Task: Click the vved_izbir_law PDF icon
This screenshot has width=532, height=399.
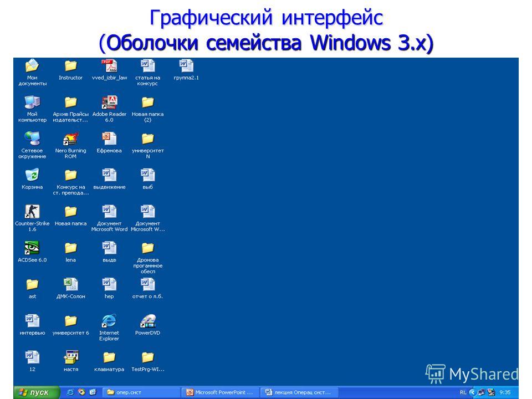Action: pyautogui.click(x=109, y=66)
